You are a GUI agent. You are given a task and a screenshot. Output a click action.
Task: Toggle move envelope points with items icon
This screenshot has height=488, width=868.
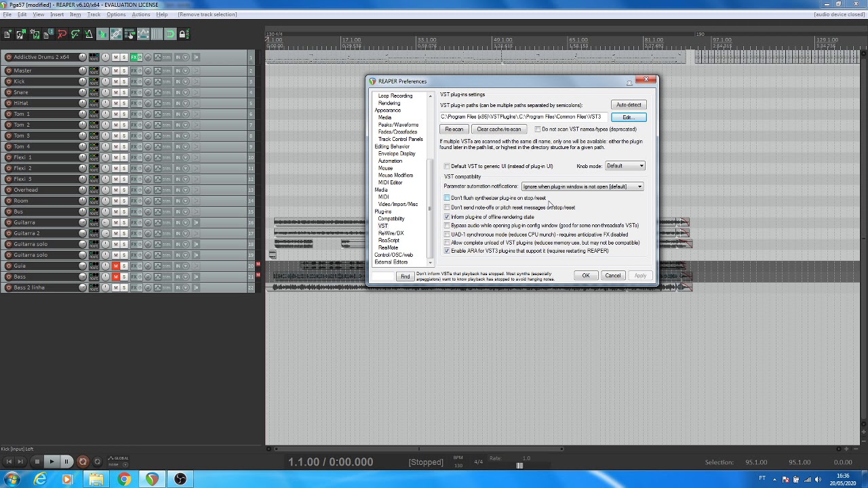point(143,34)
